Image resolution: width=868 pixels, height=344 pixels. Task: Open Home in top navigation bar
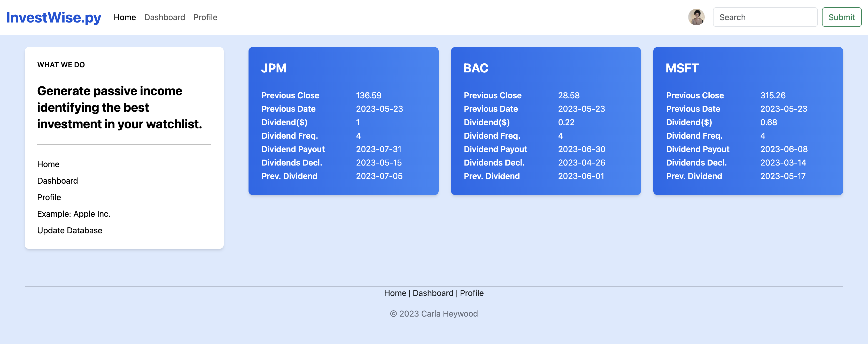point(125,17)
